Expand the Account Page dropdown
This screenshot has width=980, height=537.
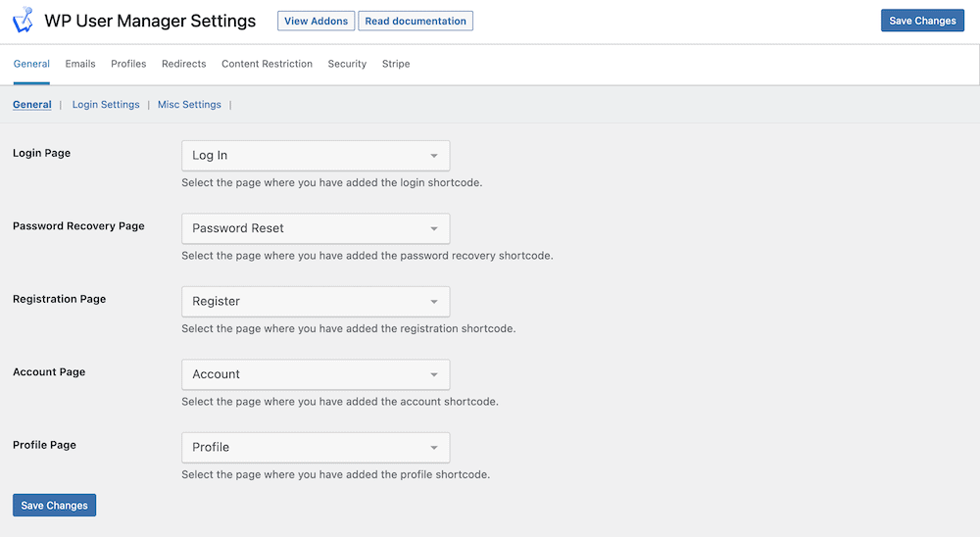pos(316,374)
